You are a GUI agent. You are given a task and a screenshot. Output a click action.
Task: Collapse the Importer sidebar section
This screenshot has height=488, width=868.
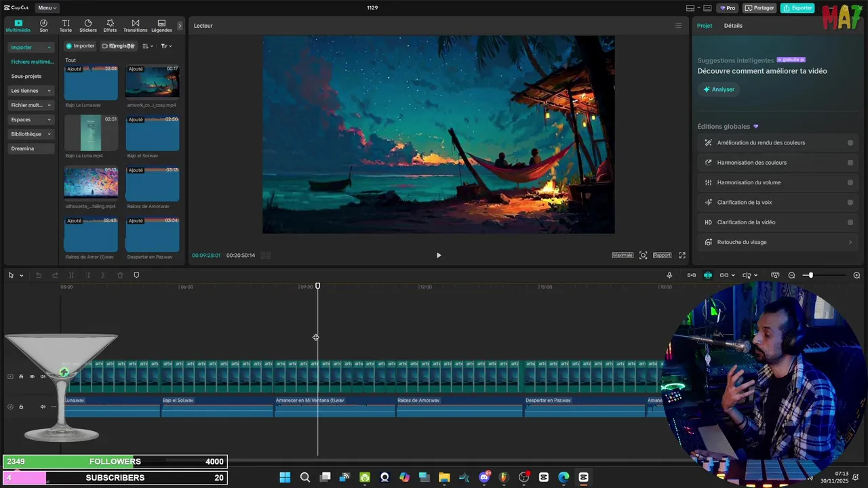(x=31, y=47)
